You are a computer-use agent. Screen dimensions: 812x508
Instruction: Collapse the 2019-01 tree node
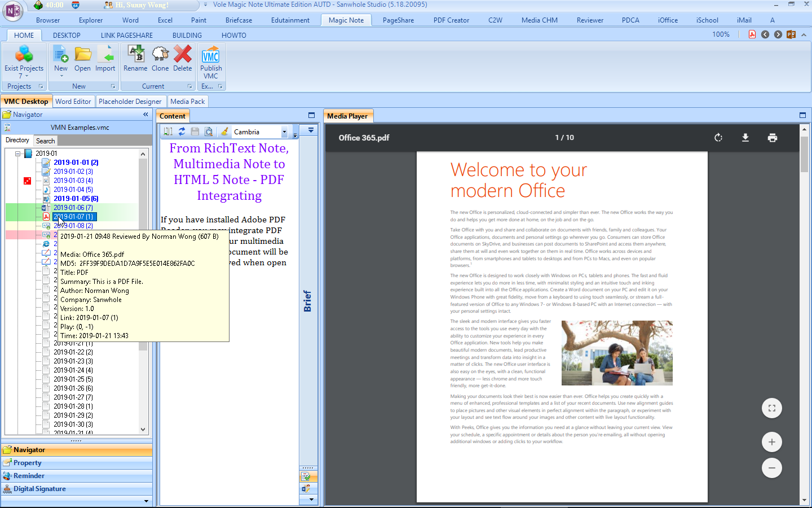18,154
